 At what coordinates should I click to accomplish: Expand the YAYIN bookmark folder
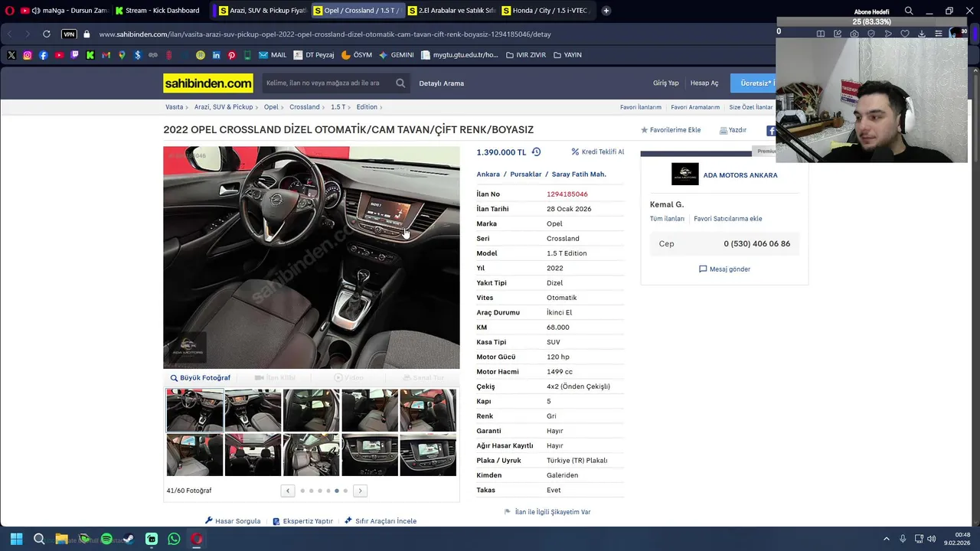point(567,55)
